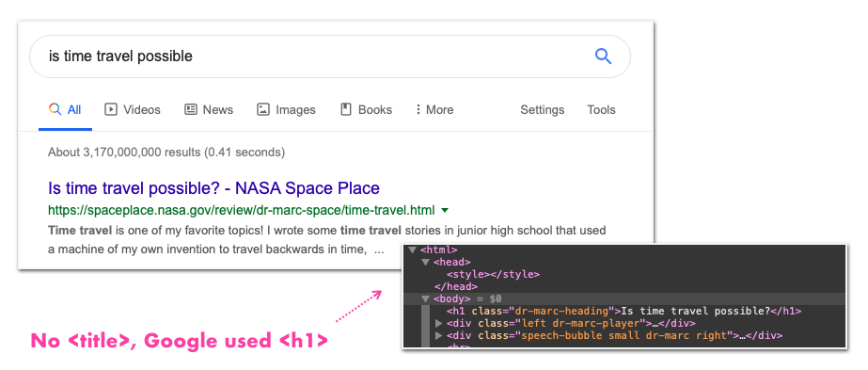
Task: Open search Tools
Action: pyautogui.click(x=601, y=109)
